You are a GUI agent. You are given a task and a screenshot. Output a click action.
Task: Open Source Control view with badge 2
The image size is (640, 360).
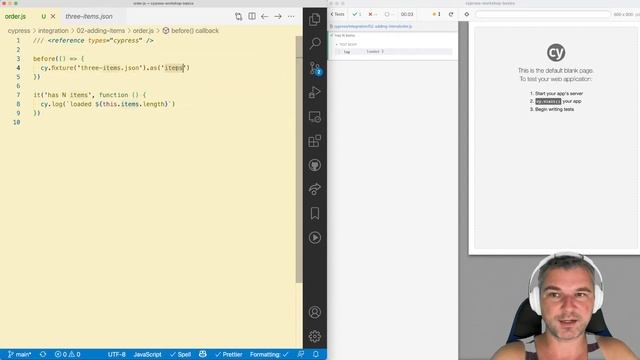point(315,68)
